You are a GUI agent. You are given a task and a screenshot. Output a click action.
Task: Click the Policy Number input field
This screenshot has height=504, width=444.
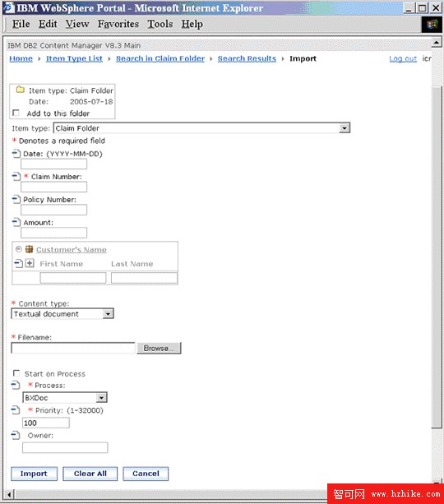[x=53, y=210]
